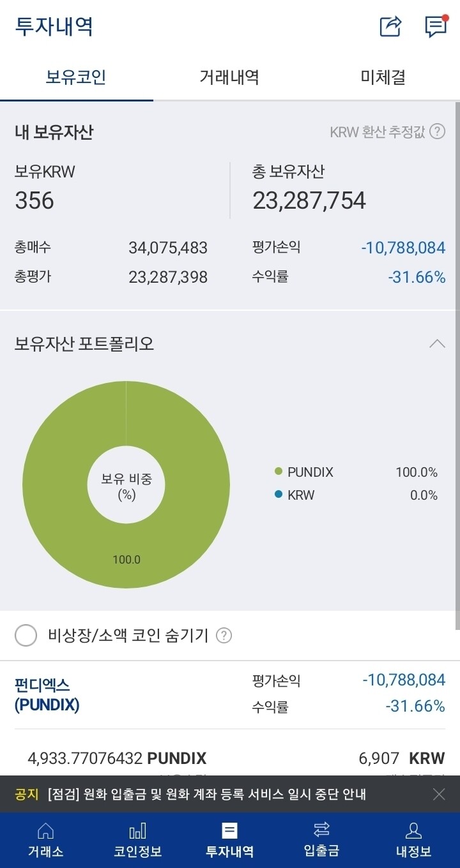Tap the 투자내역 navigation icon
The image size is (460, 868).
pos(229,838)
